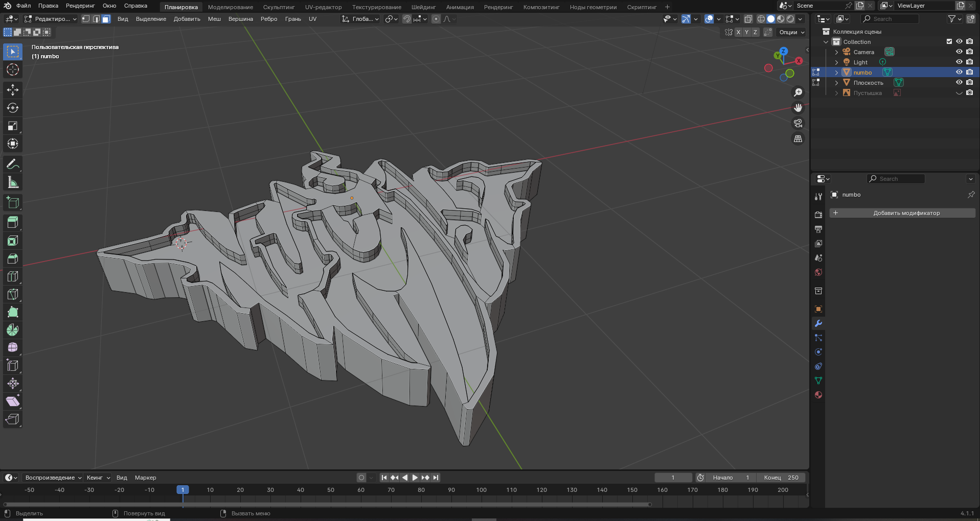Activate the Annotate pencil tool
The image size is (980, 521).
pyautogui.click(x=13, y=164)
